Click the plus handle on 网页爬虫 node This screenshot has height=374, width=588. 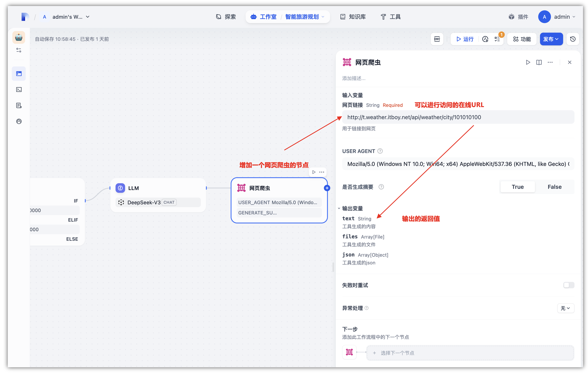[327, 188]
